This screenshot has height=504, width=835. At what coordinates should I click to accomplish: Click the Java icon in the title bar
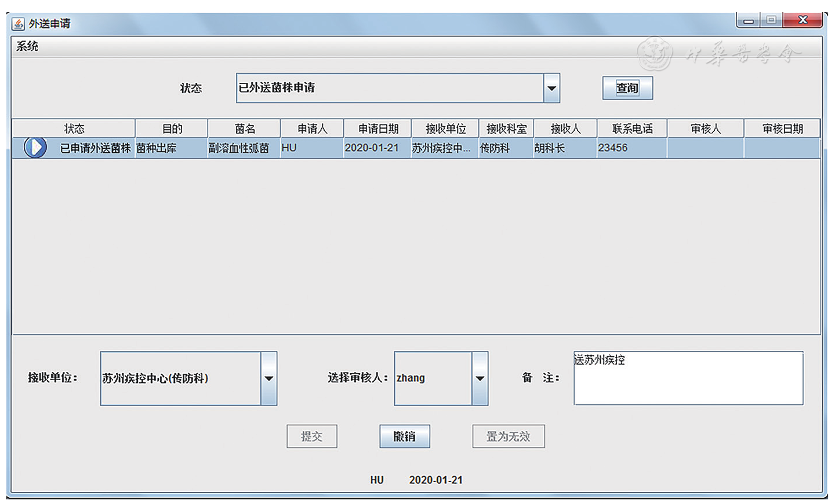tap(19, 24)
